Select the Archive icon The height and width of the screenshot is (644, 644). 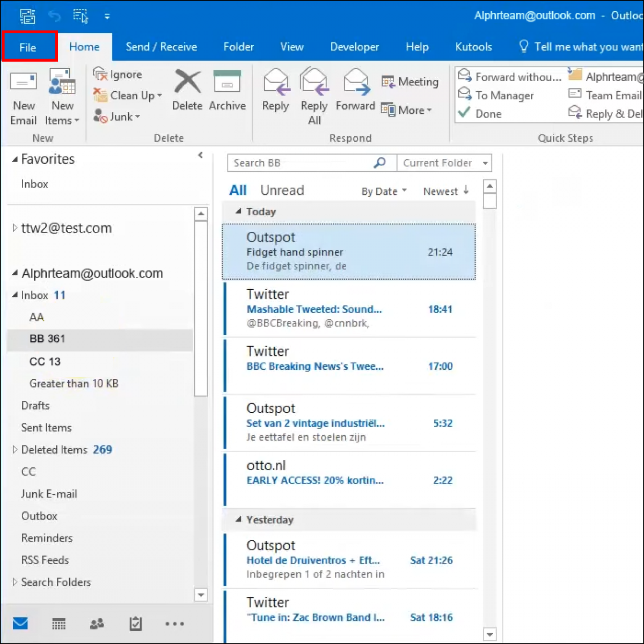tap(226, 91)
